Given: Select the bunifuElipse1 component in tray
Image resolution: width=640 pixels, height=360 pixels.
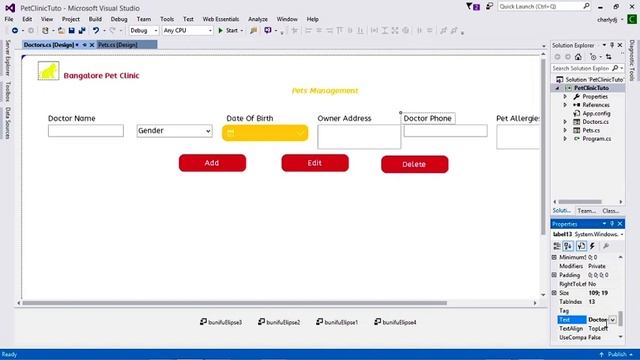Looking at the screenshot, I should tap(337, 322).
